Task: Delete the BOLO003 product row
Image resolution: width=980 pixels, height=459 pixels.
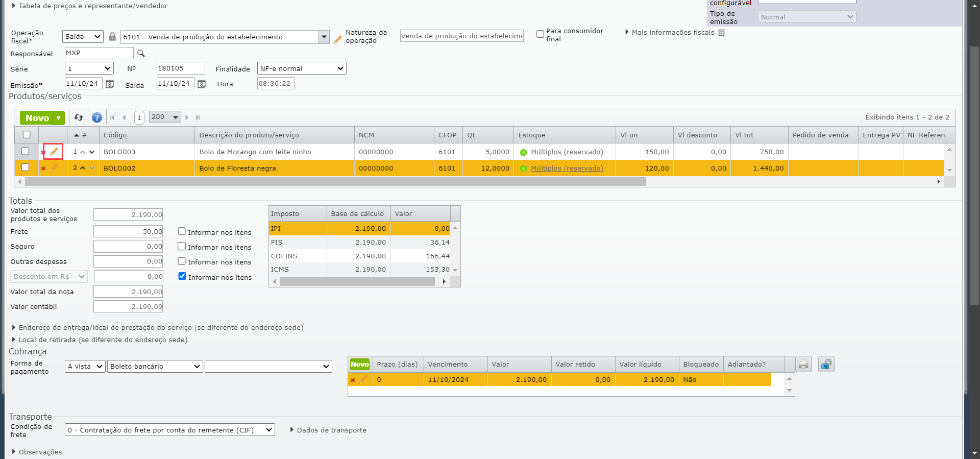Action: [x=43, y=152]
